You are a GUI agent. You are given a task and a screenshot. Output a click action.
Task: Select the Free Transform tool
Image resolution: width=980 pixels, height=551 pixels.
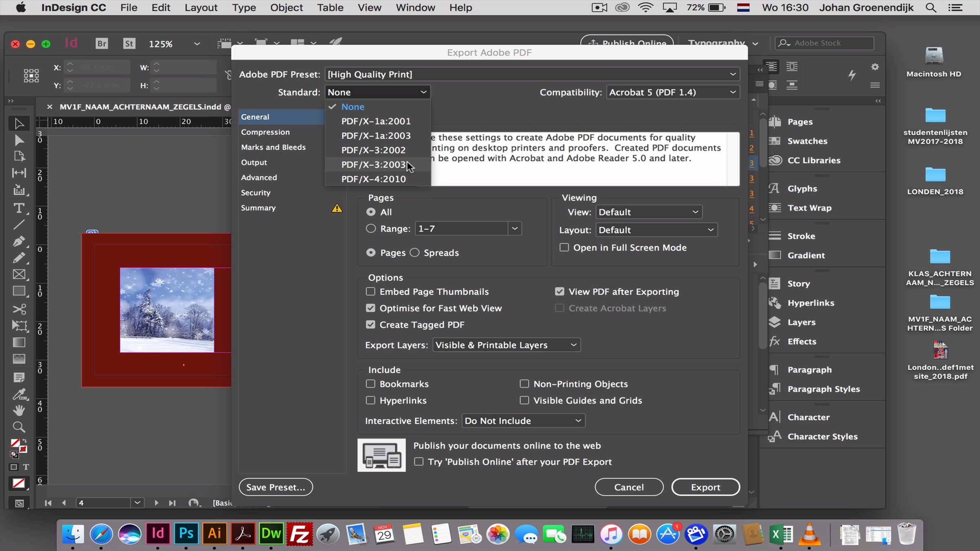click(19, 325)
